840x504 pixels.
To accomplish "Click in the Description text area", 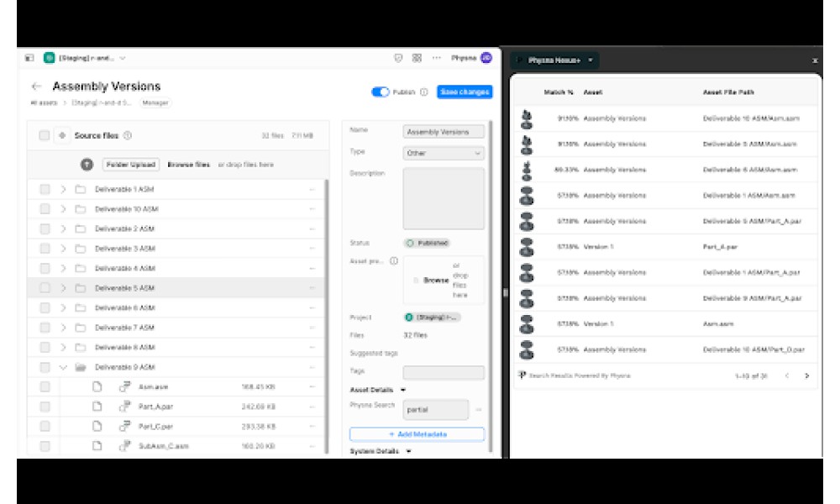I will 444,198.
